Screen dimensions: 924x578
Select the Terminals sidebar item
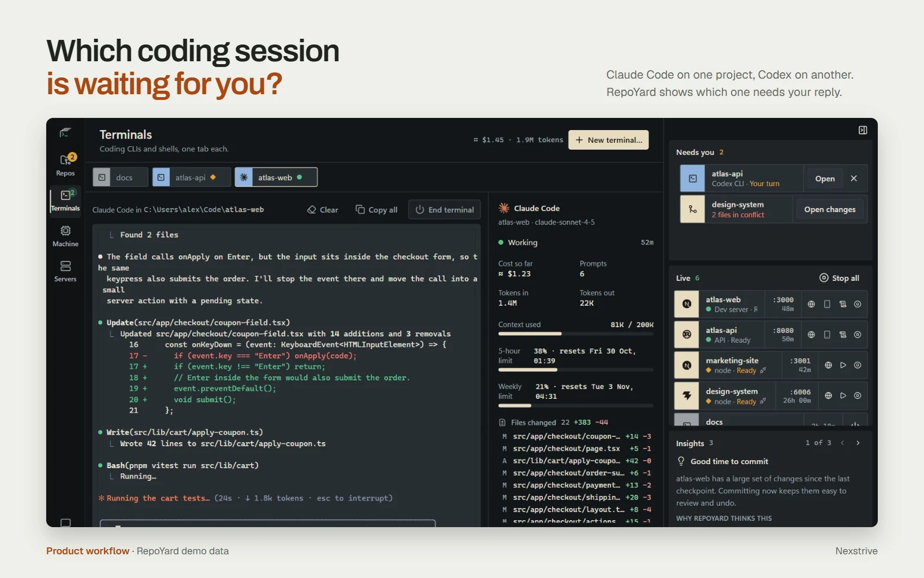[x=65, y=201]
